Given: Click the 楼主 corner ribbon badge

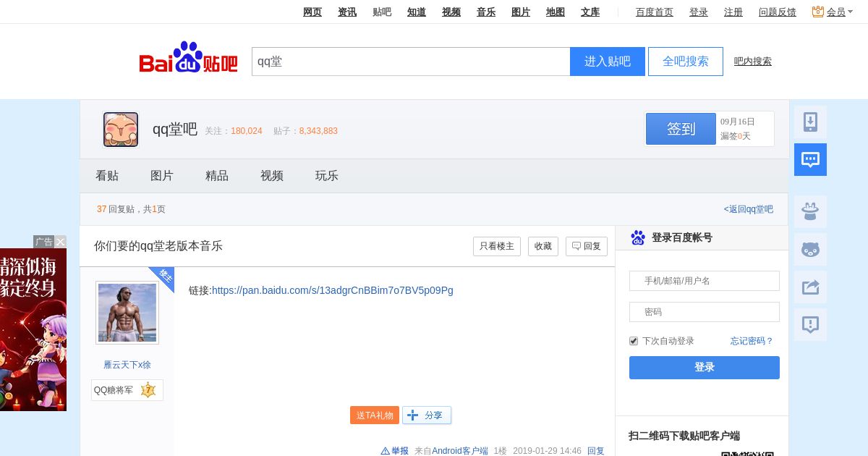Looking at the screenshot, I should click(x=164, y=276).
